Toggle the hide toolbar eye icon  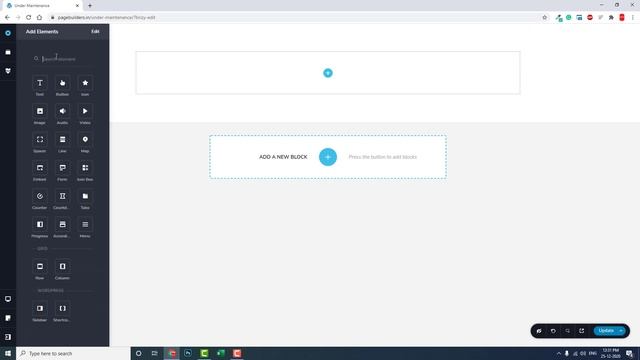(x=539, y=331)
